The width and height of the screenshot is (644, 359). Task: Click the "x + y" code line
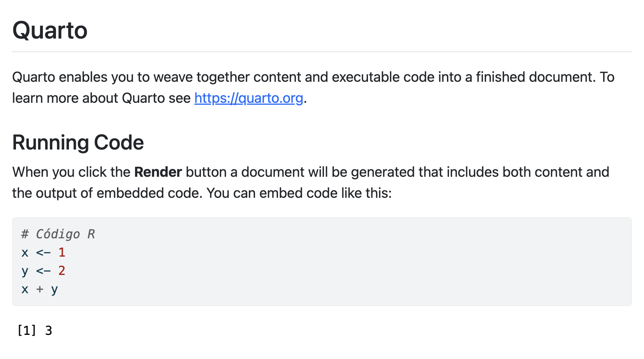[40, 289]
